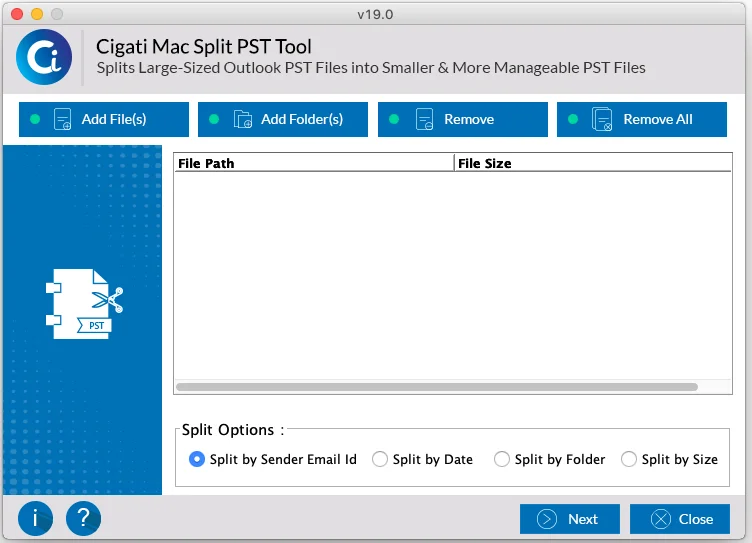Click the File Path column header
The image size is (752, 543).
point(314,163)
